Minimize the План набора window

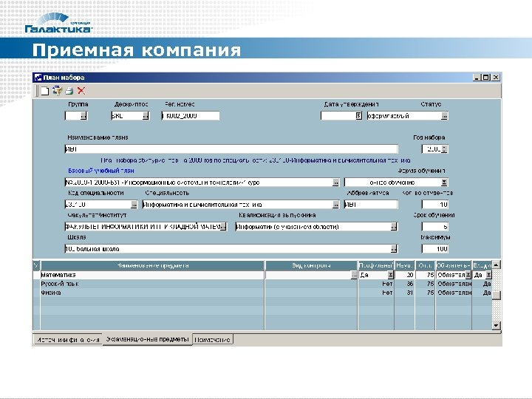coord(477,78)
